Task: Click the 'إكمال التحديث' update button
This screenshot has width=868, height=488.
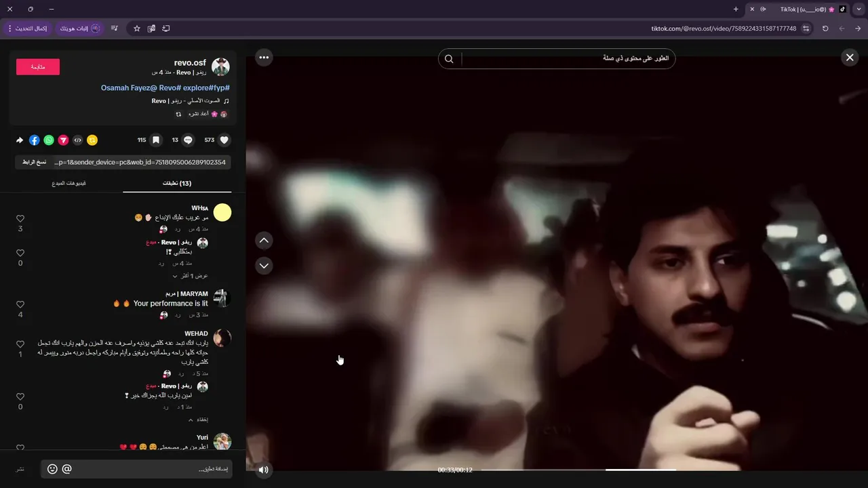Action: [27, 28]
